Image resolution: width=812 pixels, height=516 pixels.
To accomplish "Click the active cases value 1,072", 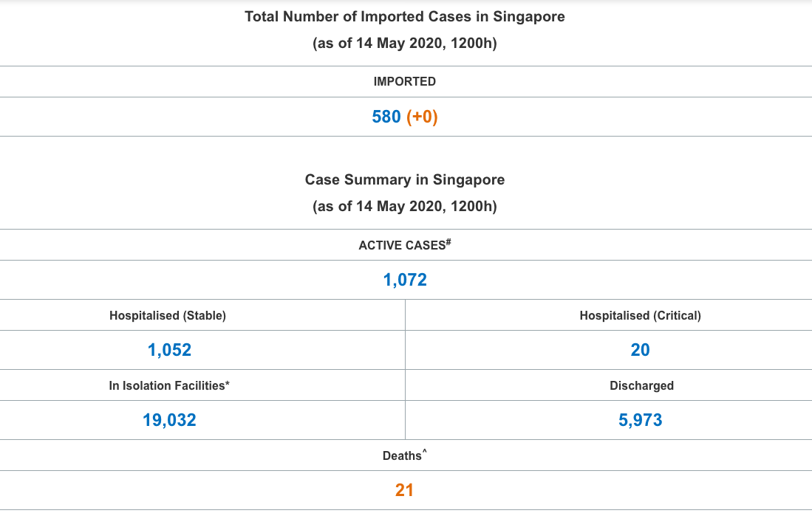I will 405,280.
